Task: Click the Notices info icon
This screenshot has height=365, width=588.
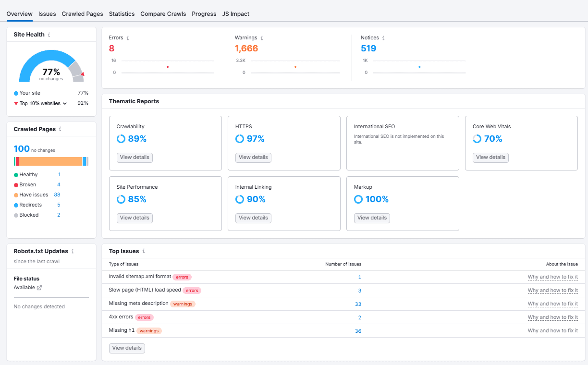Action: point(383,38)
